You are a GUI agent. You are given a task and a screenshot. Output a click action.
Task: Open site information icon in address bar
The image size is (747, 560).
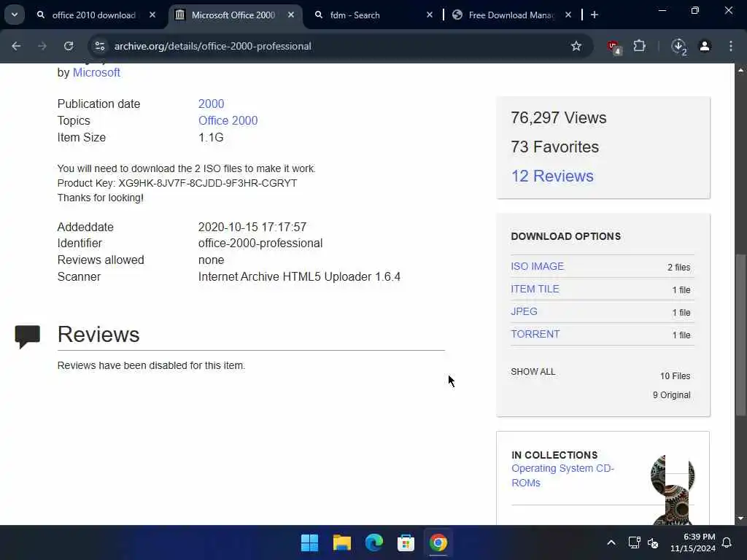point(99,46)
